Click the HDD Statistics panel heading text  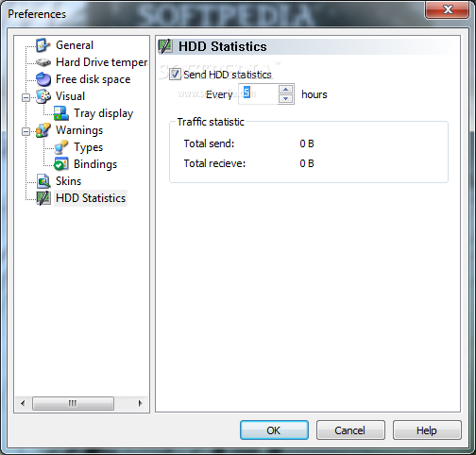[223, 46]
